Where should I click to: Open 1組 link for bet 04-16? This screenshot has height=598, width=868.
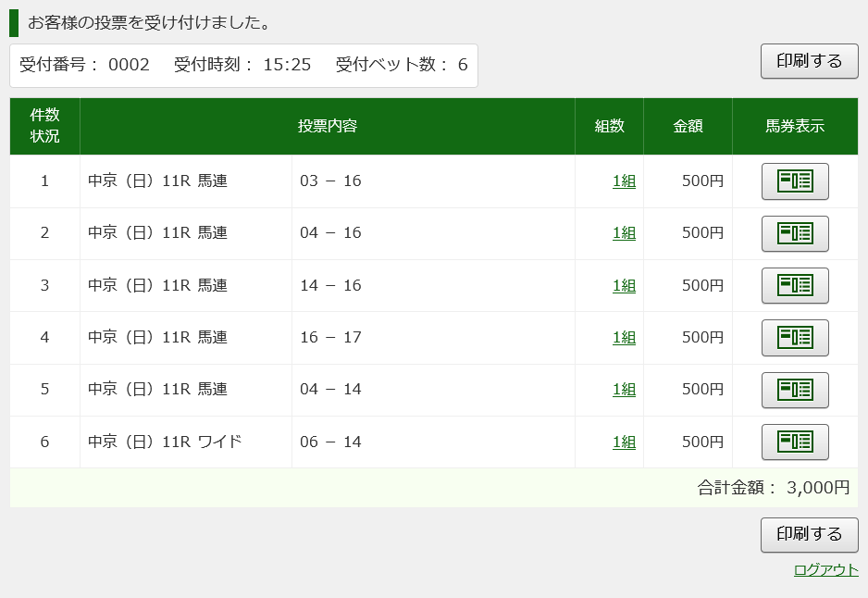pos(624,233)
